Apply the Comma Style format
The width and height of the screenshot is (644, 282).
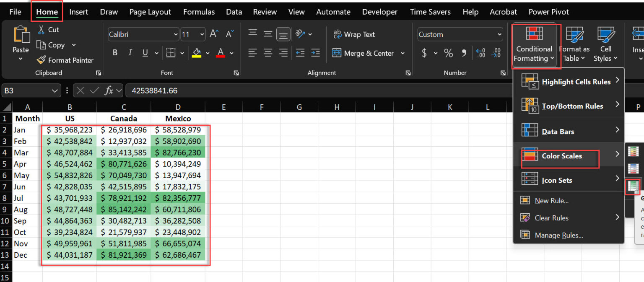463,53
